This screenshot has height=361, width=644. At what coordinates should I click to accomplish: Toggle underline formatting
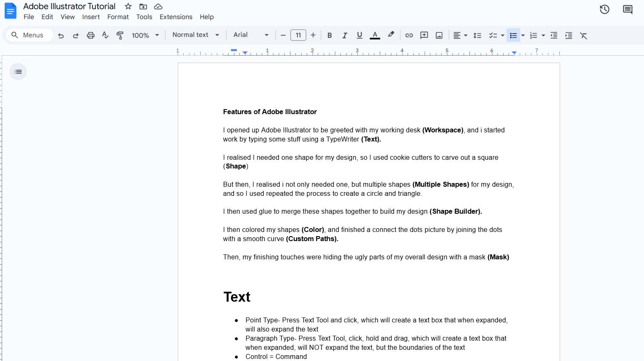click(359, 36)
